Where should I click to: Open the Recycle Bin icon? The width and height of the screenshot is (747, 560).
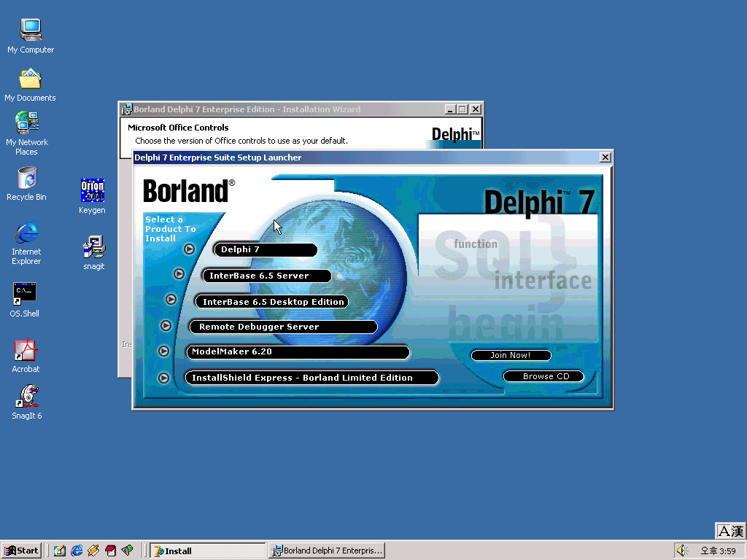point(26,179)
